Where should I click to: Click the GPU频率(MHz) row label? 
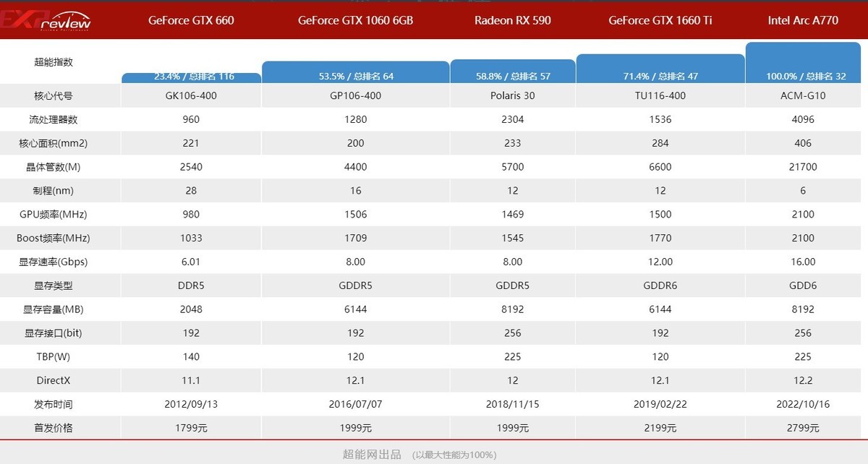(54, 214)
